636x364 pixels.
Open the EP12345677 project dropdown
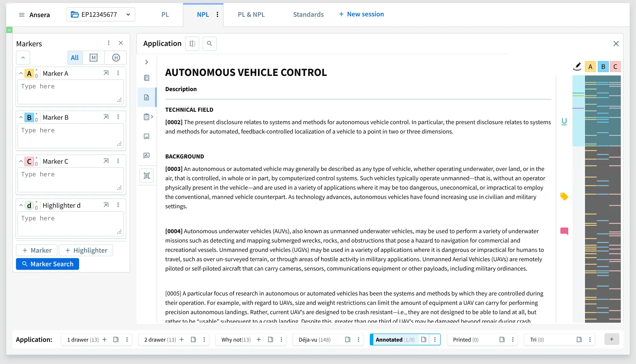coord(101,14)
